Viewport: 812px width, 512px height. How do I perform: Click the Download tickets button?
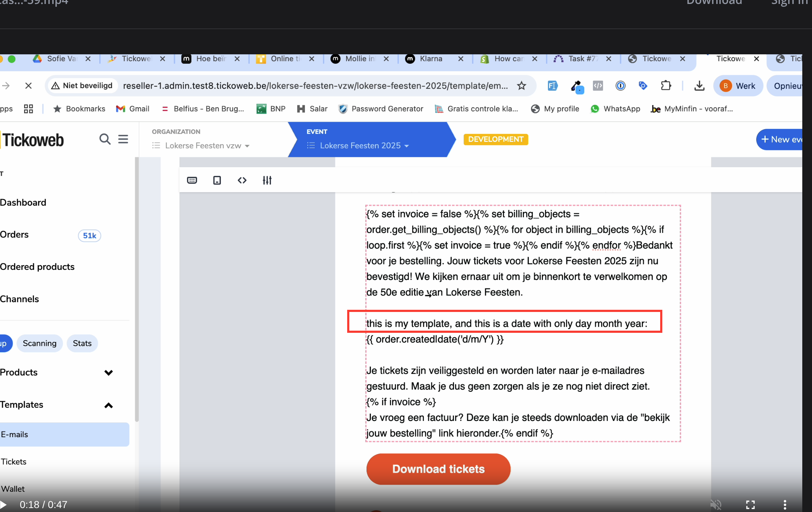point(438,469)
